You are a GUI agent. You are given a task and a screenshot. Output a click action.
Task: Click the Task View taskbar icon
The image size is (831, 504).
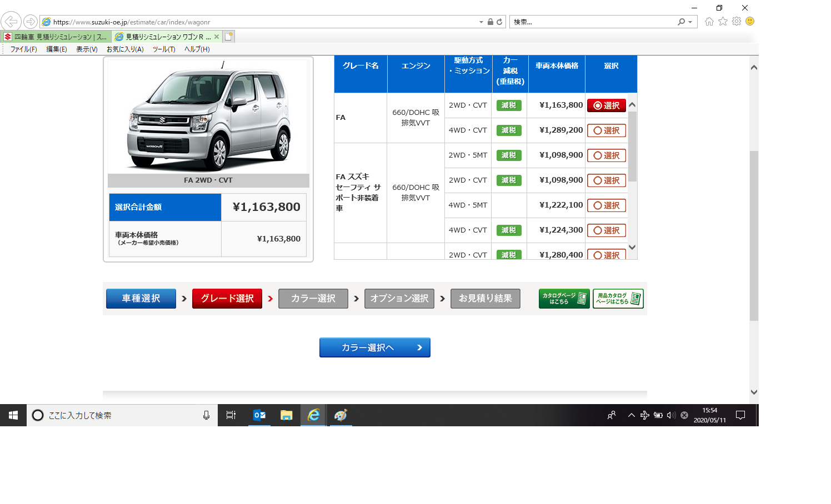(x=231, y=415)
